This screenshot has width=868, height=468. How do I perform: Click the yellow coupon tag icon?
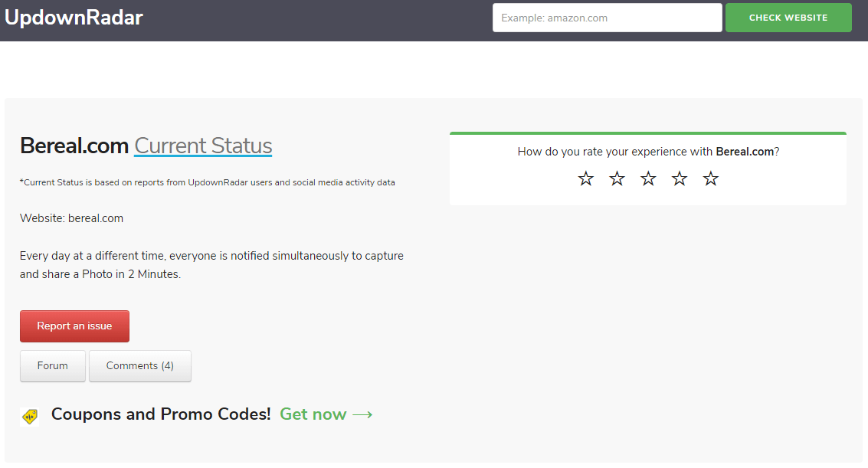(30, 416)
